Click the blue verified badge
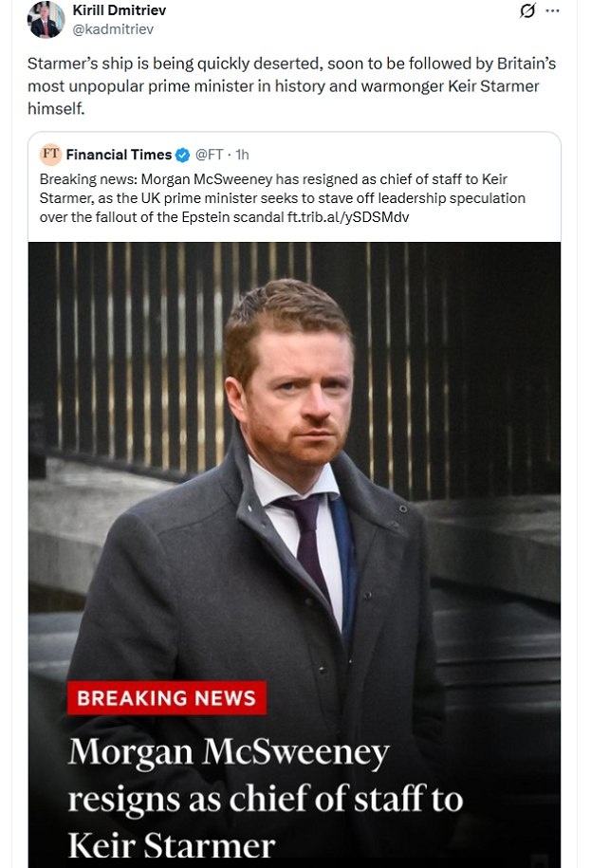 pyautogui.click(x=182, y=155)
